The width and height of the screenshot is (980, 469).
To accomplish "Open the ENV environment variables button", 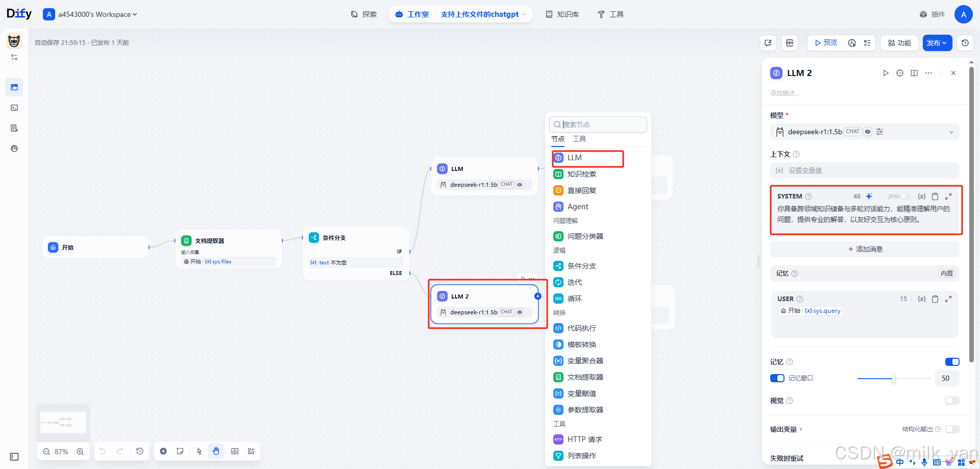I will [790, 43].
